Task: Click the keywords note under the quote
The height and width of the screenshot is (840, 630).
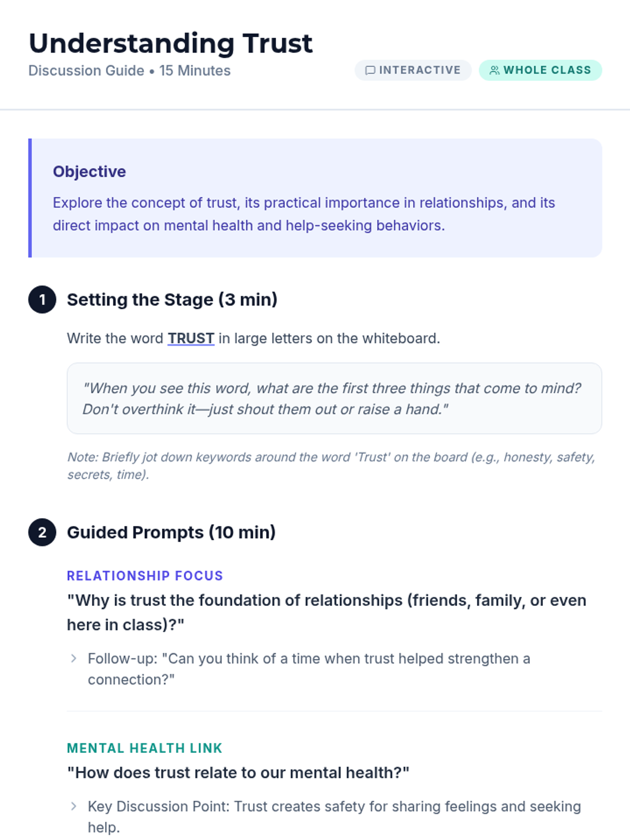Action: tap(331, 466)
